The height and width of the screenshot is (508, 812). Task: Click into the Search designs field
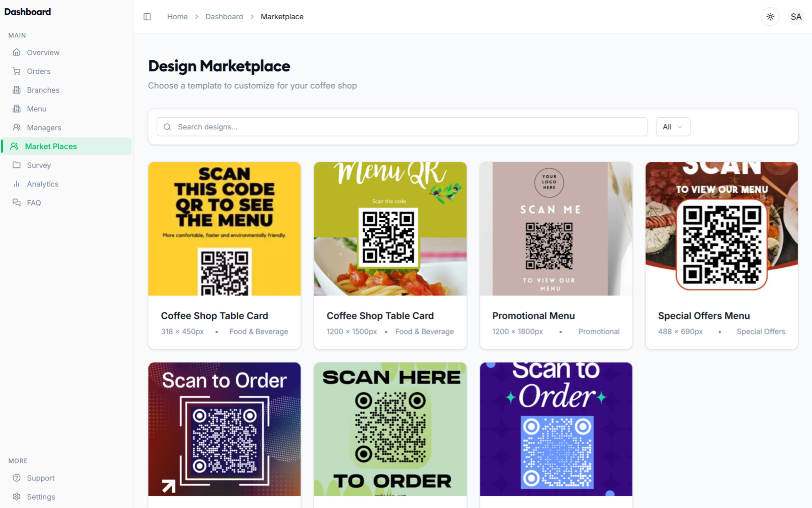[402, 127]
